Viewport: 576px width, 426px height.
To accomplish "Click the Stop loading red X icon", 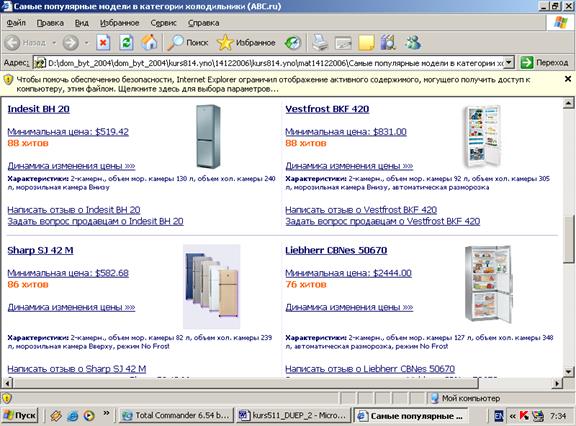I will [x=103, y=43].
